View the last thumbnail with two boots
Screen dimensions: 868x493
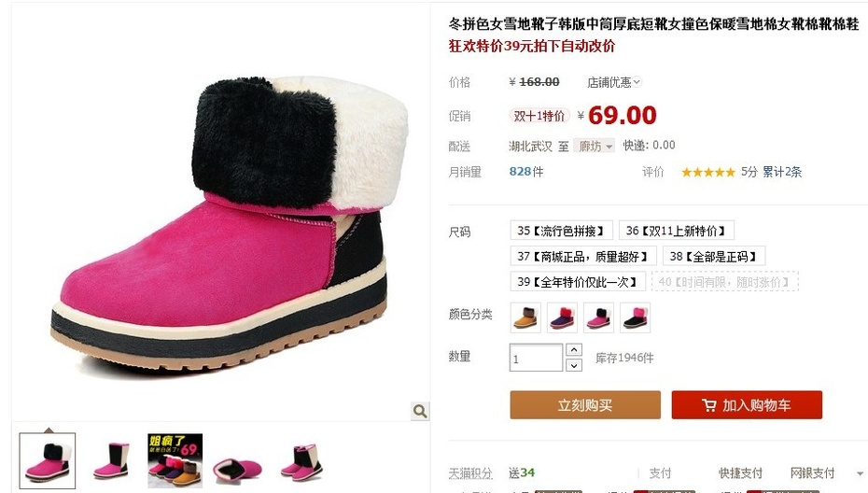click(301, 461)
